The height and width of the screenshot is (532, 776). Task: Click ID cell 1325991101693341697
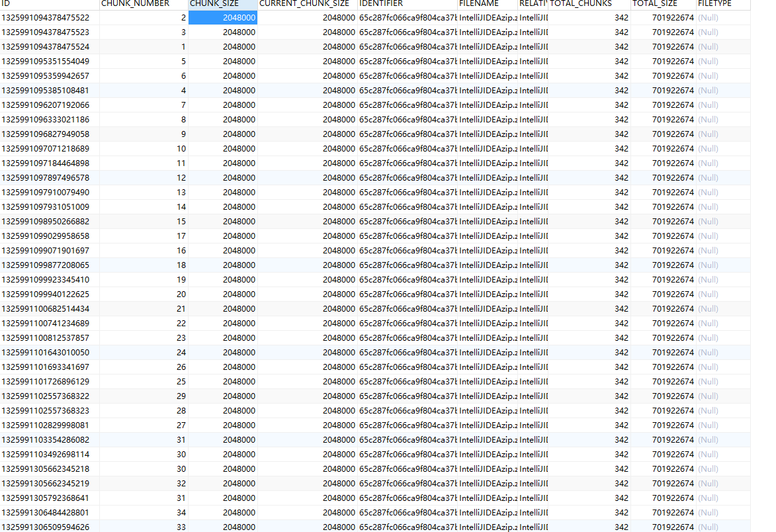pyautogui.click(x=50, y=367)
